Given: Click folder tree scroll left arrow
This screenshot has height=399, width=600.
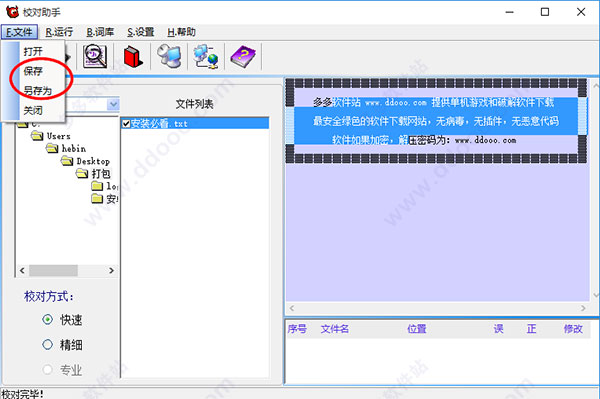Looking at the screenshot, I should pos(22,270).
